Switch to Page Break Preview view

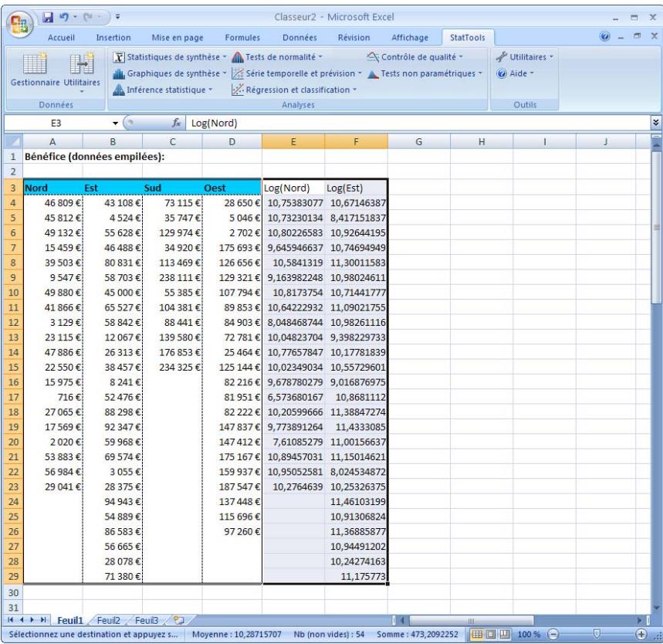pos(503,632)
